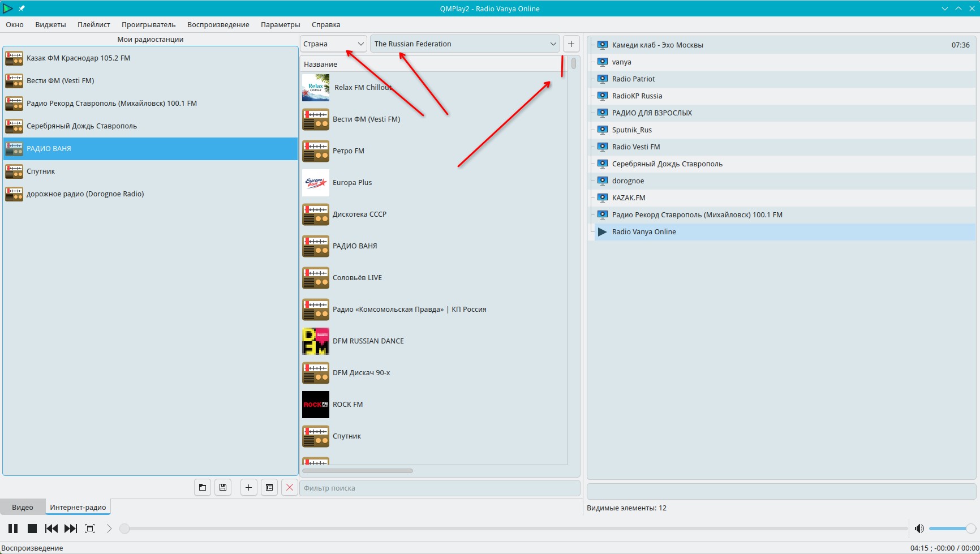Skip to the previous playlist item
The width and height of the screenshot is (980, 554).
[x=51, y=529]
